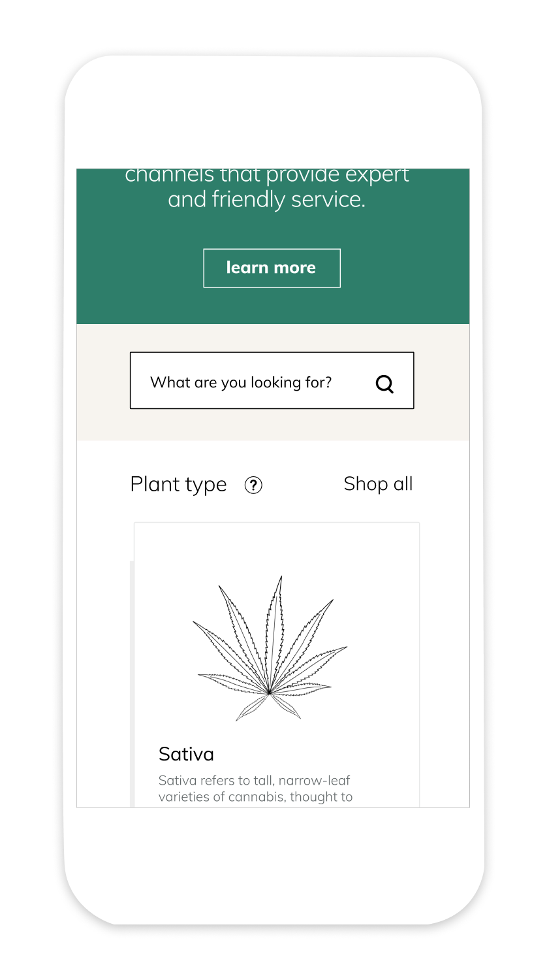Focus the What are you looking for field
Viewport: 547px width, 980px height.
(x=272, y=381)
